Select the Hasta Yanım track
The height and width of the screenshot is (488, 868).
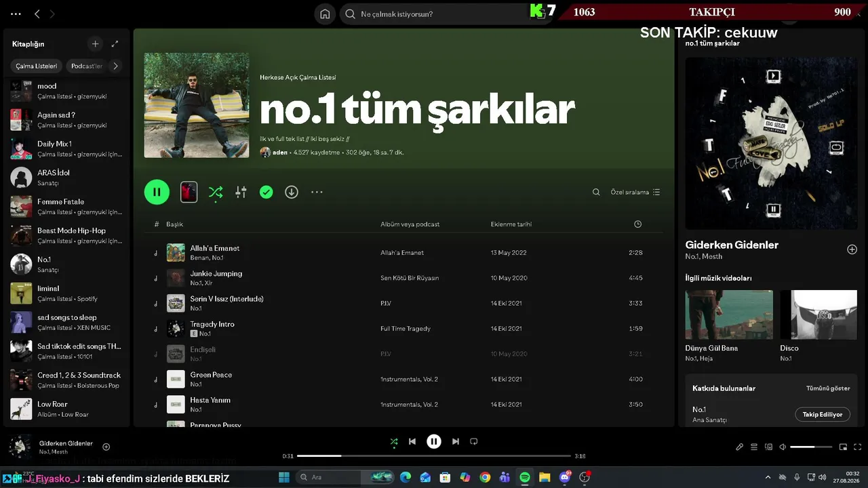tap(404, 404)
